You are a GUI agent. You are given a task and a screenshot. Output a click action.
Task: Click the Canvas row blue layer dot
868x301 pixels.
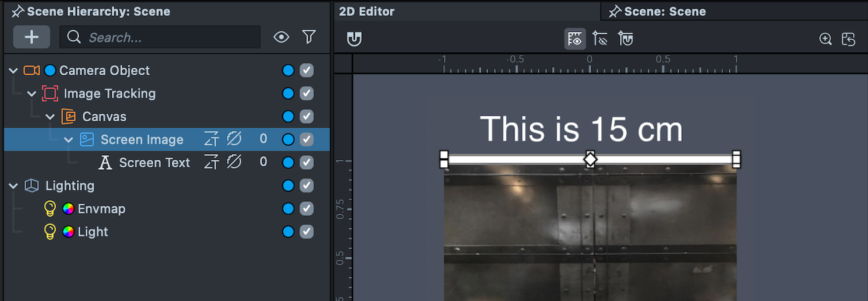pyautogui.click(x=288, y=117)
